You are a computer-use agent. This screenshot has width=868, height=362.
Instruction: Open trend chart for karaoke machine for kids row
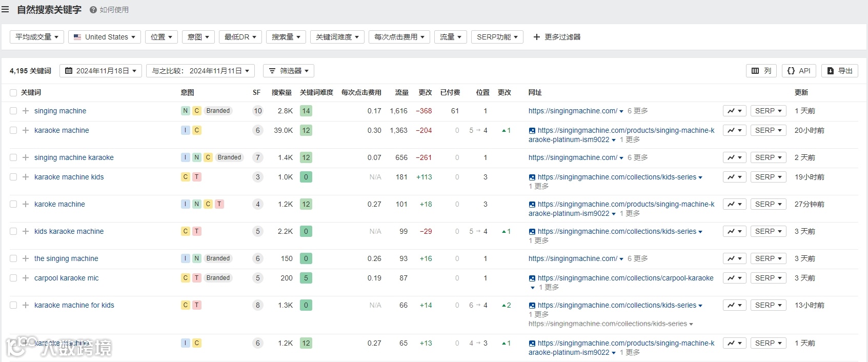point(734,305)
